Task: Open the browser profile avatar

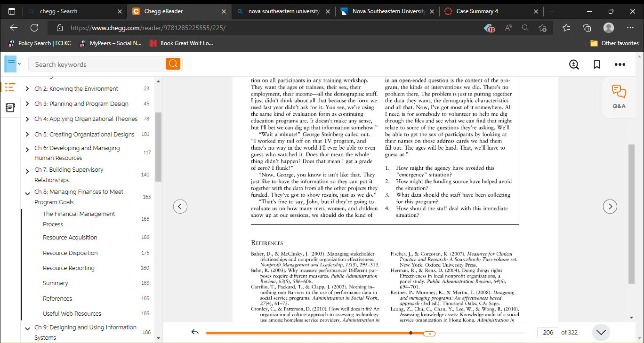Action: coord(609,28)
